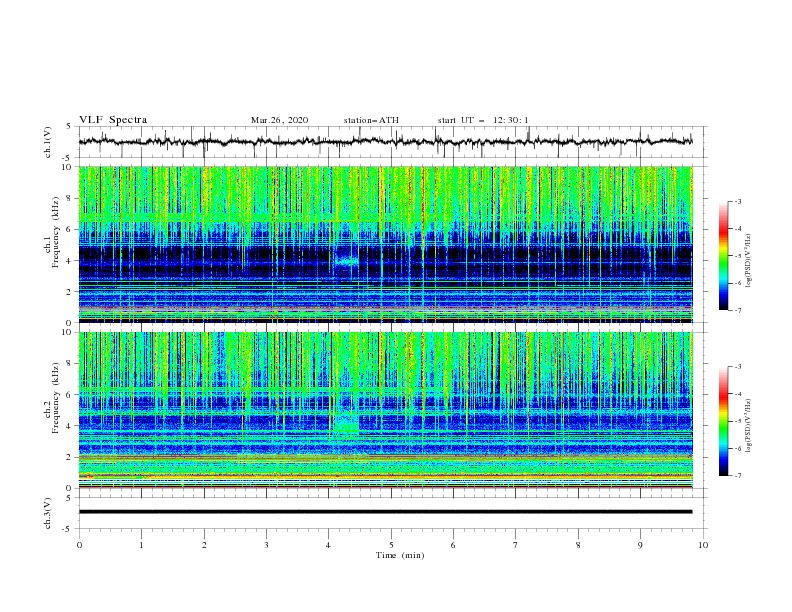This screenshot has height=612, width=792.
Task: Select the "start UT = 12:30:1" text
Action: pos(483,120)
